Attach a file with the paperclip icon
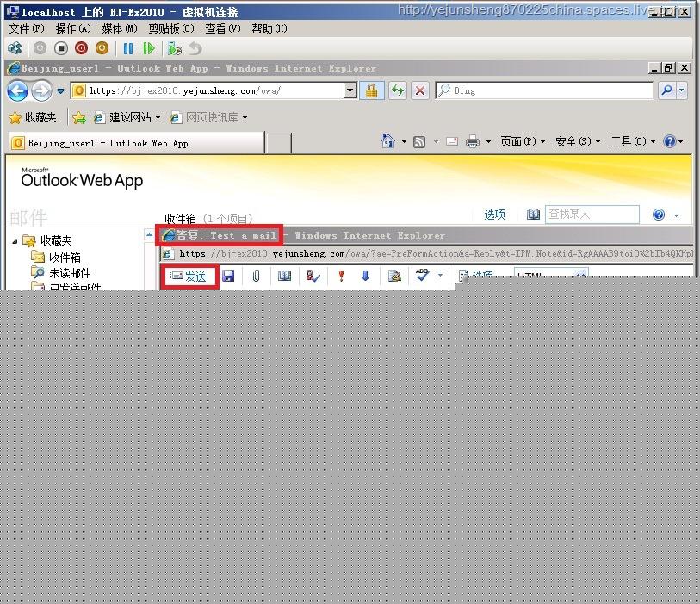The width and height of the screenshot is (700, 604). click(256, 276)
